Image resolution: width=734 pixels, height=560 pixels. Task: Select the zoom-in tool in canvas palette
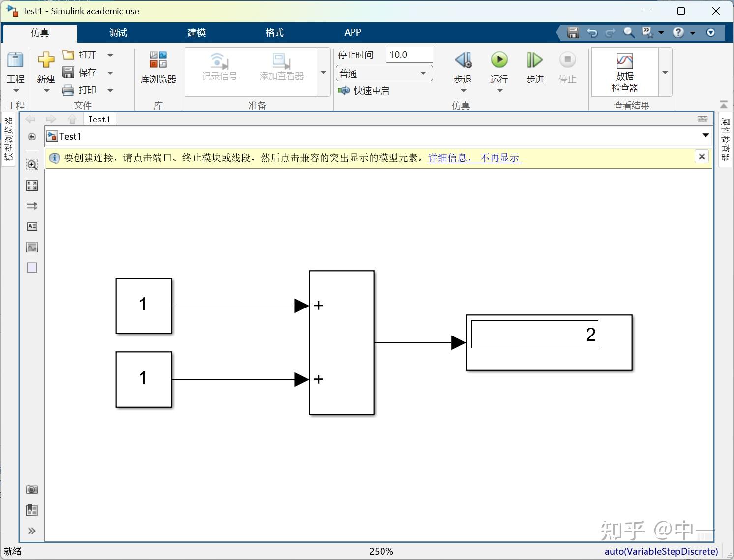[32, 165]
